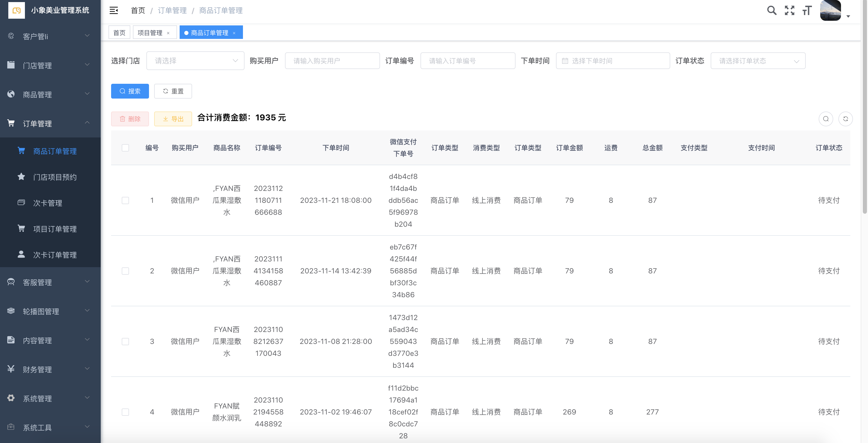Close the 项目管理 tab
The height and width of the screenshot is (443, 868).
point(168,33)
